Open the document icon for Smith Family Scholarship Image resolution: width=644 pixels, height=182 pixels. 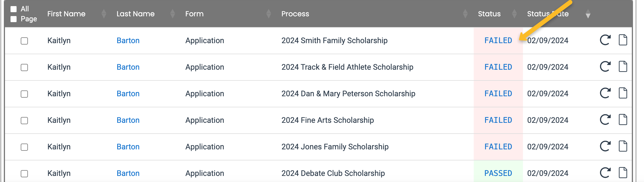pos(623,40)
